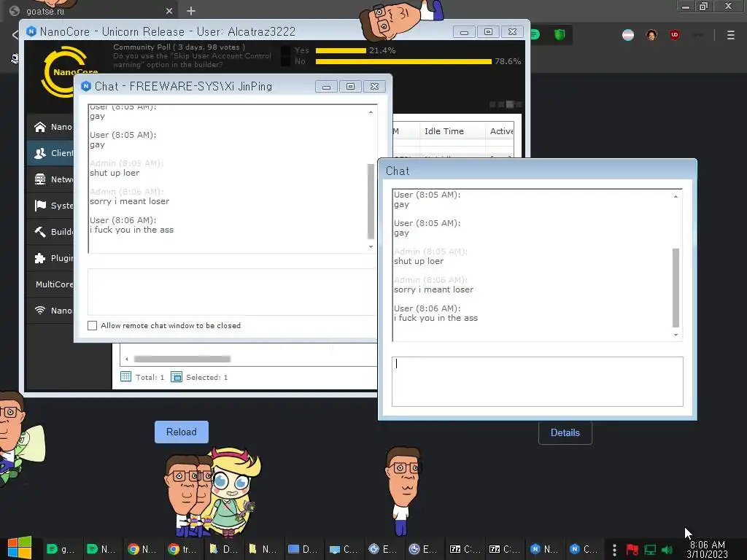747x560 pixels.
Task: Close the goatse.ru browser tab
Action: pos(169,10)
